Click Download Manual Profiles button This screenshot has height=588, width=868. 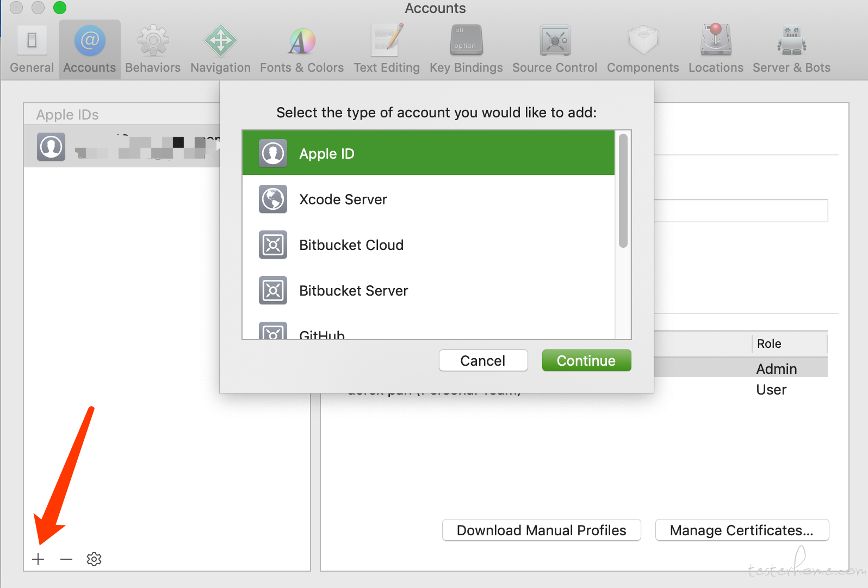click(542, 530)
